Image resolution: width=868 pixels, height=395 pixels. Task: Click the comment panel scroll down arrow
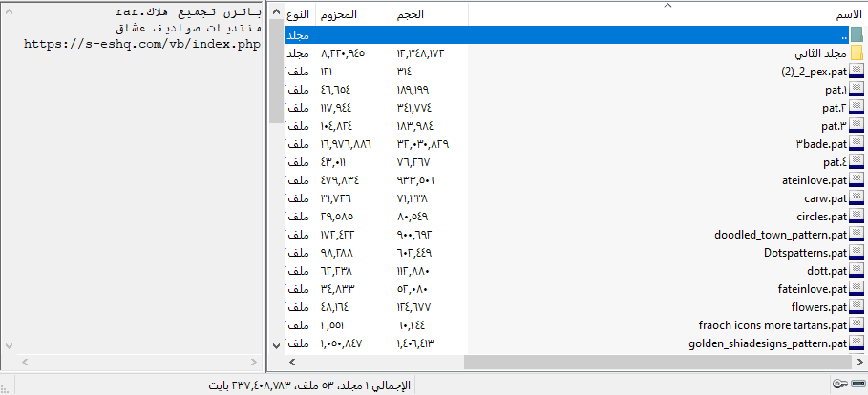[9, 345]
